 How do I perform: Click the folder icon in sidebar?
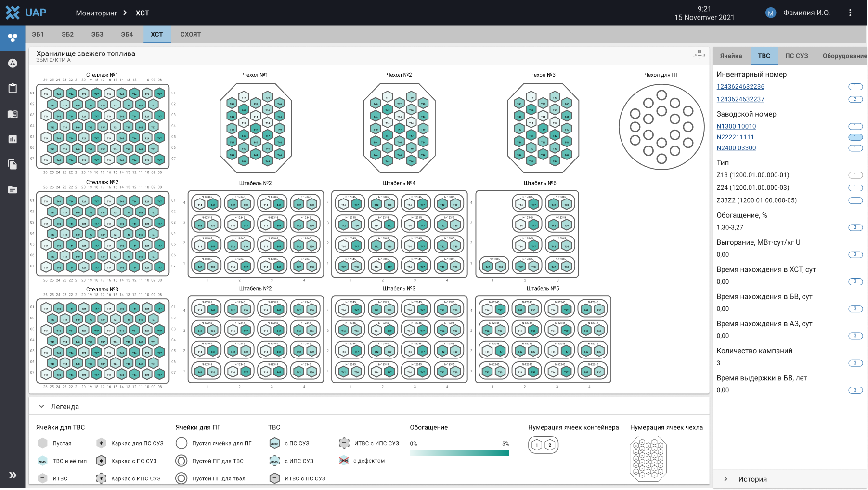coord(13,190)
